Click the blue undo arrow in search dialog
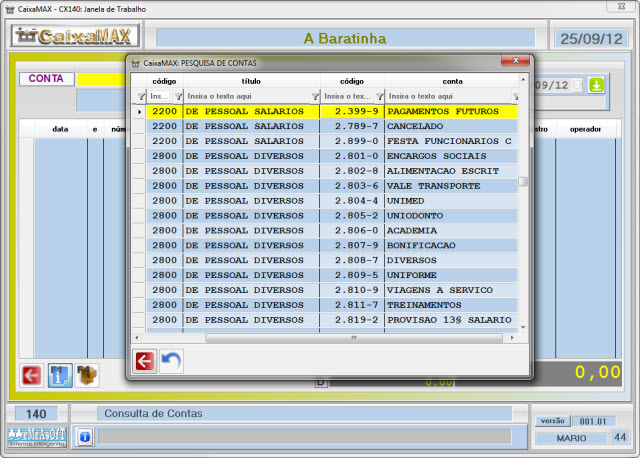 tap(171, 361)
